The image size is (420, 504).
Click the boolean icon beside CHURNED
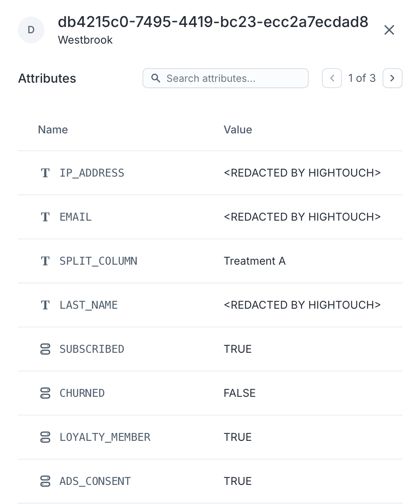(x=45, y=393)
